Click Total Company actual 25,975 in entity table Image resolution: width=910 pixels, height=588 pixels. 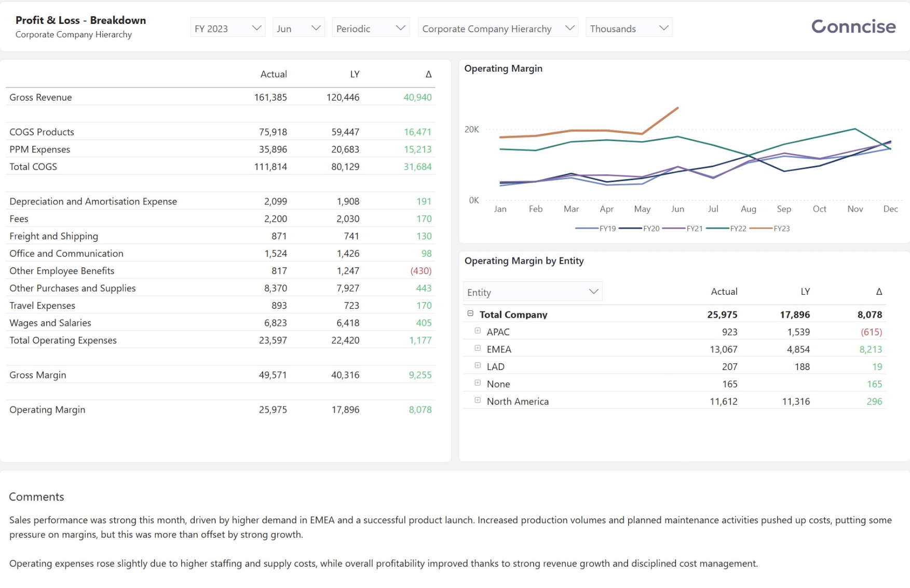(722, 314)
